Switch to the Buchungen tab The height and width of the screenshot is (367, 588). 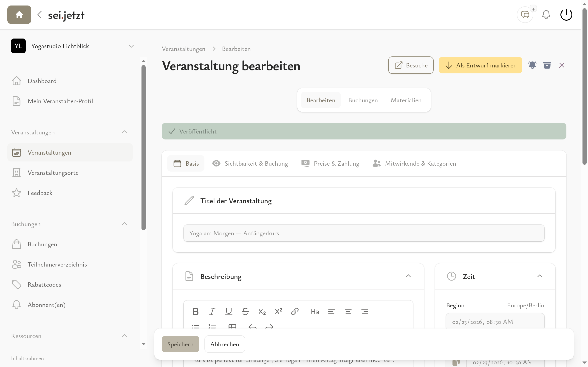click(x=363, y=100)
